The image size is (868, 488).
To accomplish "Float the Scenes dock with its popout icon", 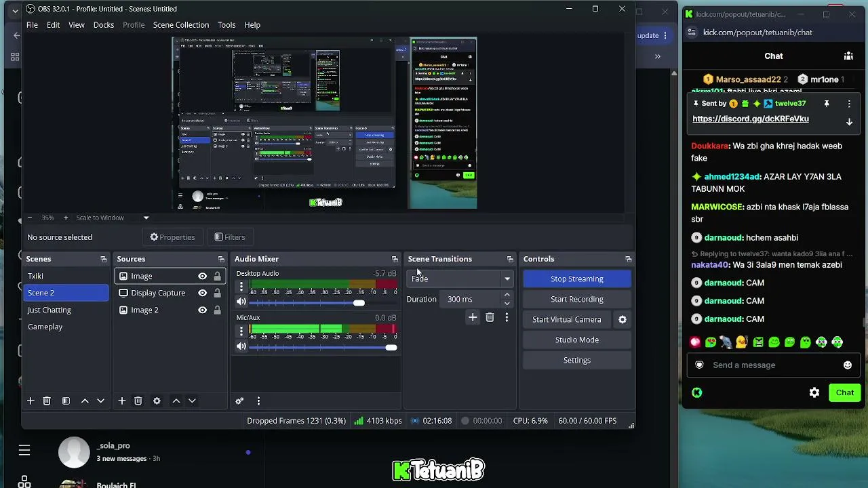I will click(104, 259).
